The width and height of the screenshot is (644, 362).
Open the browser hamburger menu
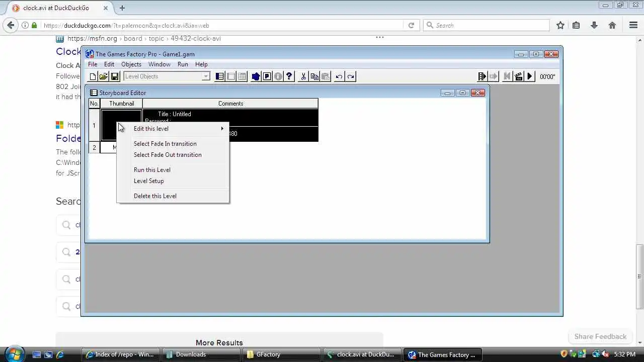[x=633, y=25]
